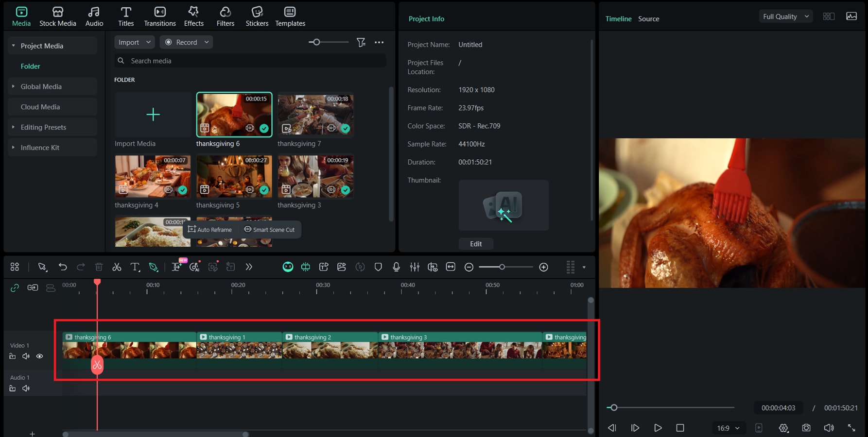
Task: Open the audio mixer icon
Action: pos(415,267)
